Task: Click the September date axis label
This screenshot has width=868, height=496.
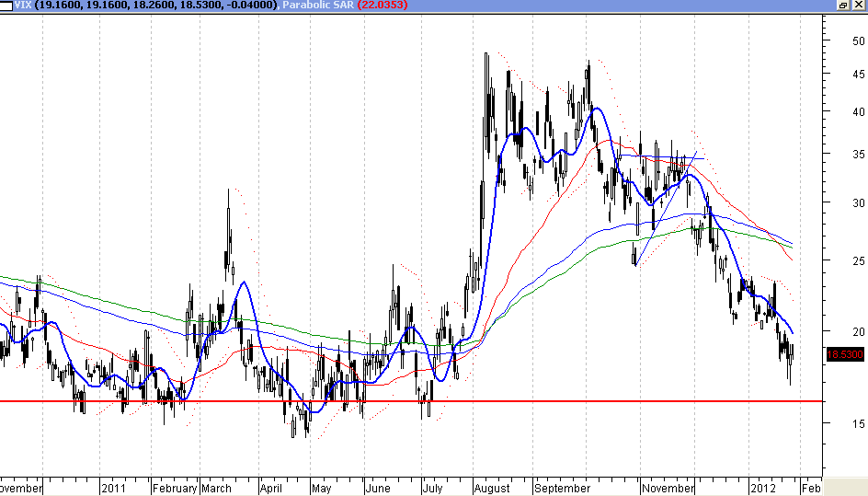Action: [562, 489]
